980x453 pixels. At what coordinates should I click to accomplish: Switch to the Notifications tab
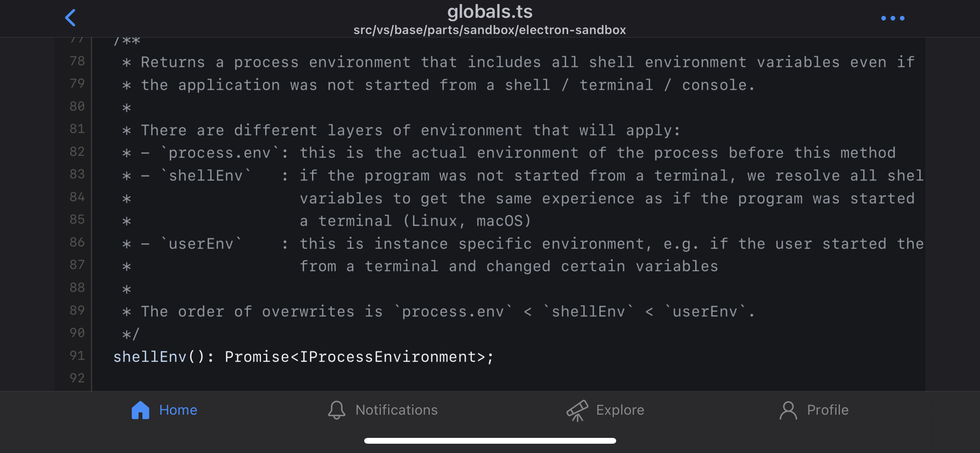click(396, 410)
